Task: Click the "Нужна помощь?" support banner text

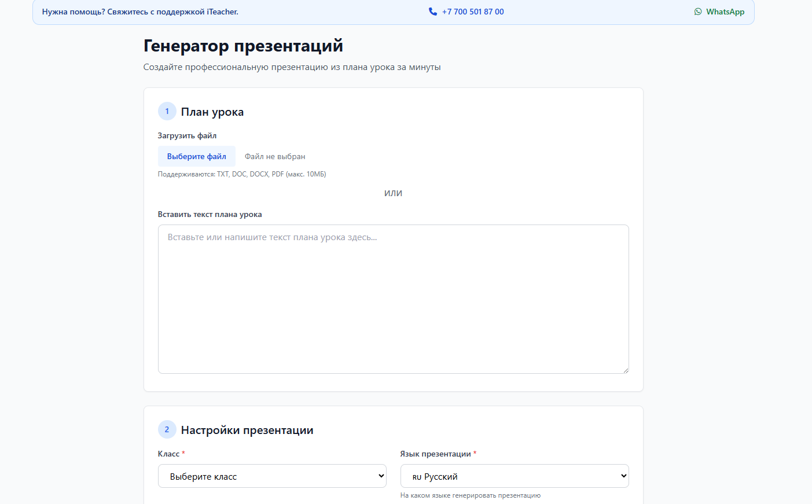Action: coord(140,12)
